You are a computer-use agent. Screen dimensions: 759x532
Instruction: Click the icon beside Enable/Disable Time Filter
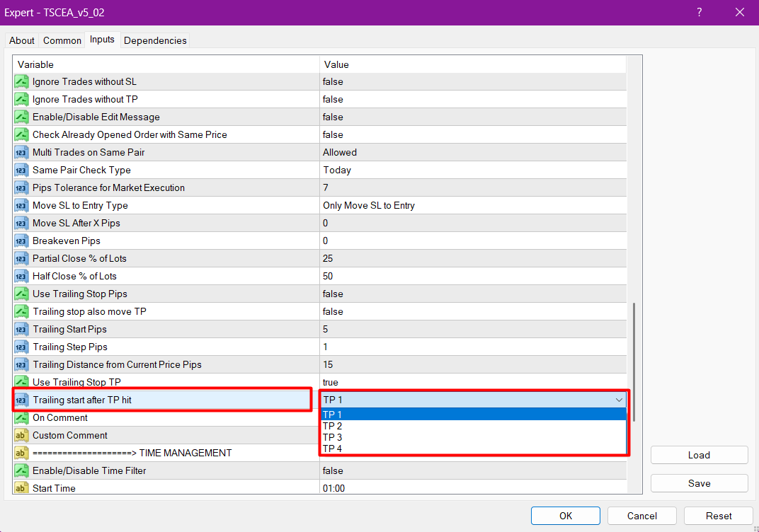21,471
